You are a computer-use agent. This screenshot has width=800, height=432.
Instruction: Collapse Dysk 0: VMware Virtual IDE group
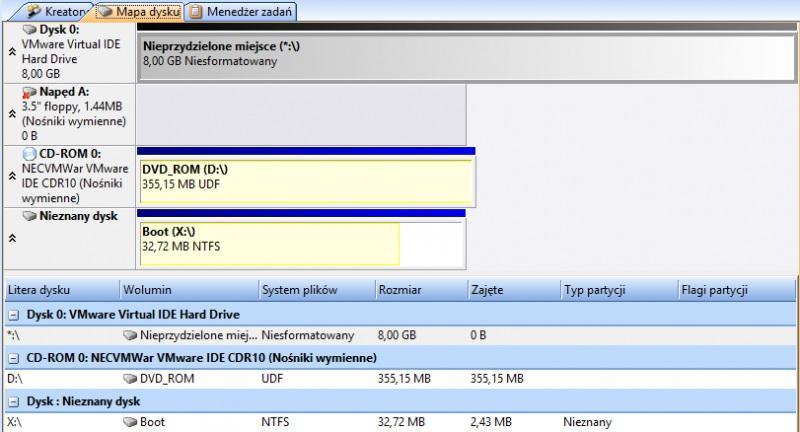click(14, 315)
